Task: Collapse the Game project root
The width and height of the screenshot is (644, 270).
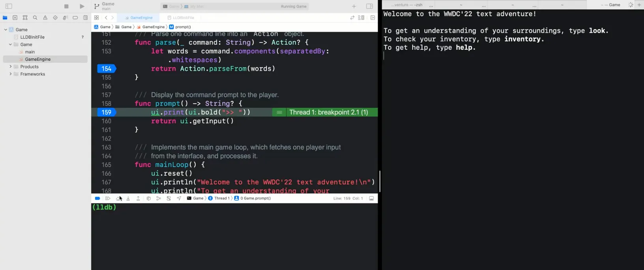Action: click(6, 30)
